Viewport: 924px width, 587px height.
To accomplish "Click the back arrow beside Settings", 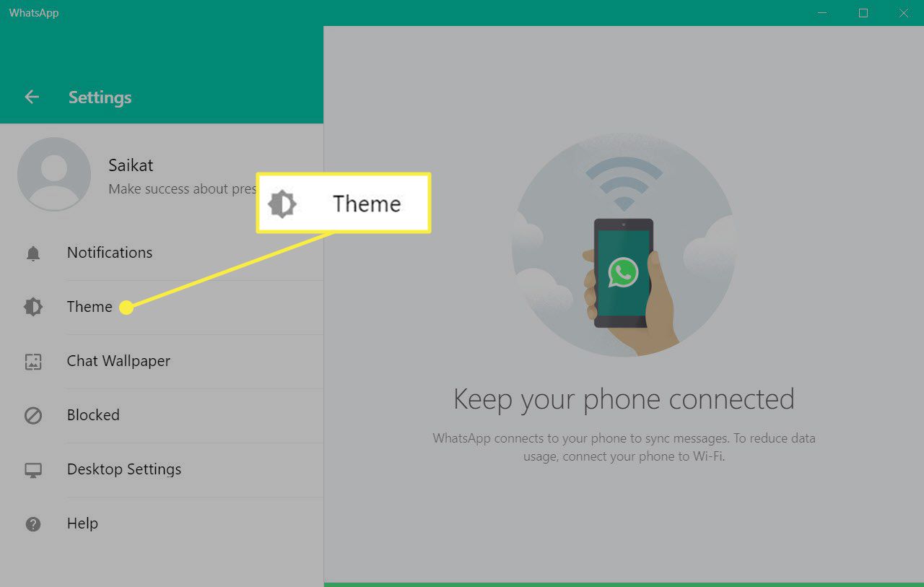I will 32,97.
